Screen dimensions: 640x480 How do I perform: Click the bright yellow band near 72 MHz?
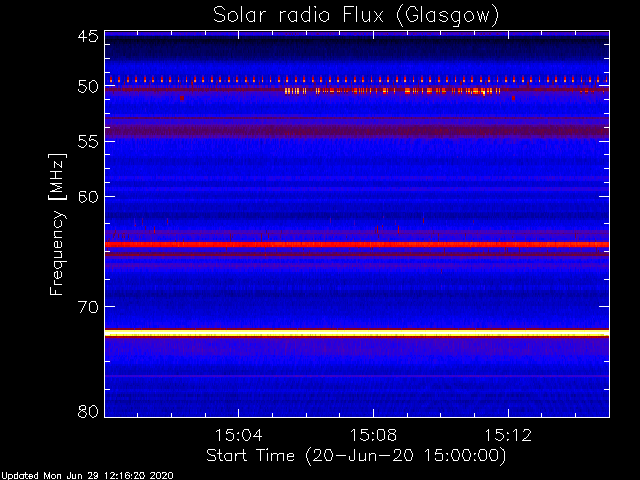click(x=357, y=333)
